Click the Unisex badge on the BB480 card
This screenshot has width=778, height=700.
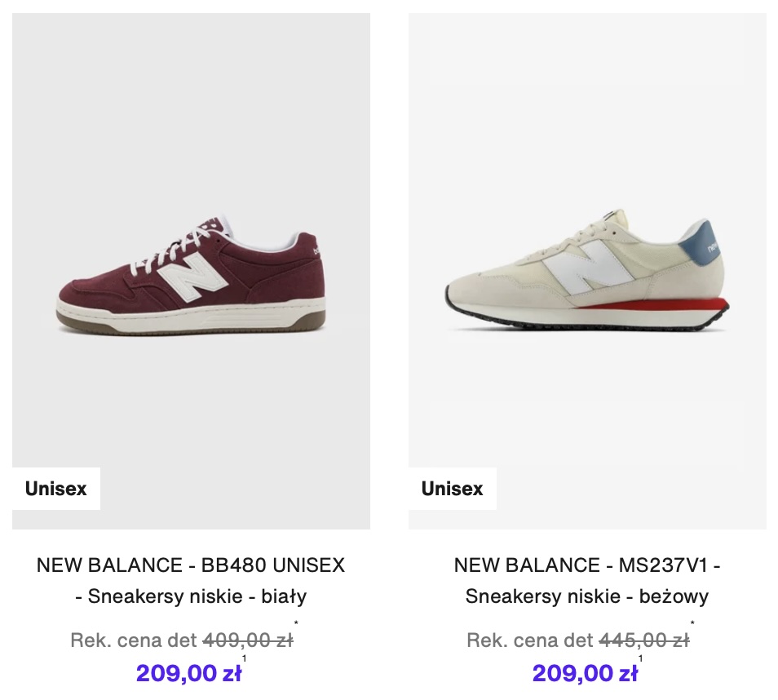(x=56, y=489)
